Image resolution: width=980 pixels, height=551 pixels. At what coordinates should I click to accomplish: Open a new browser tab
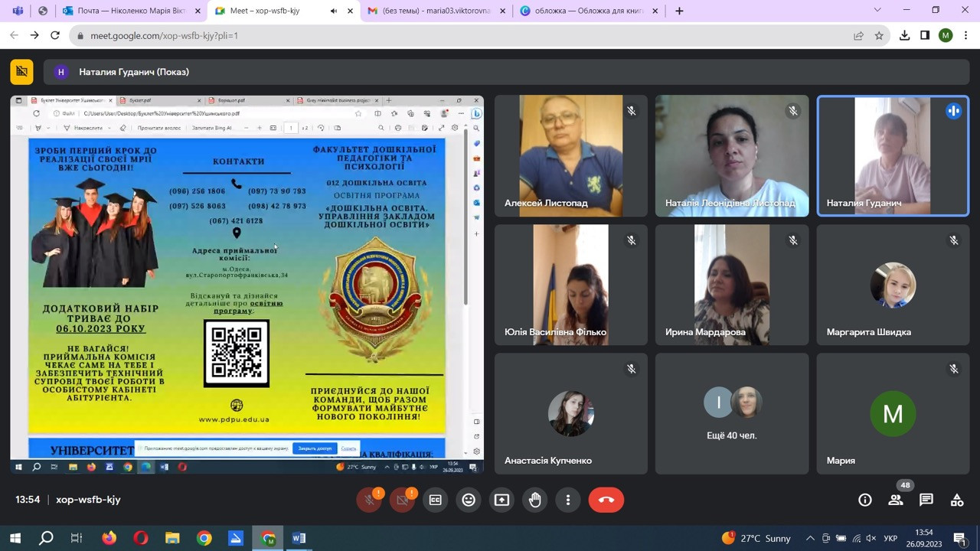point(679,11)
